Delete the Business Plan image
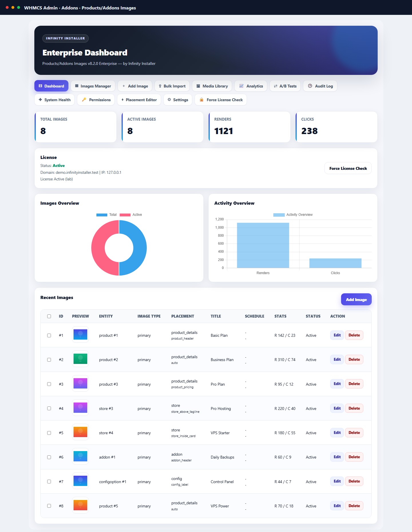 (x=354, y=359)
